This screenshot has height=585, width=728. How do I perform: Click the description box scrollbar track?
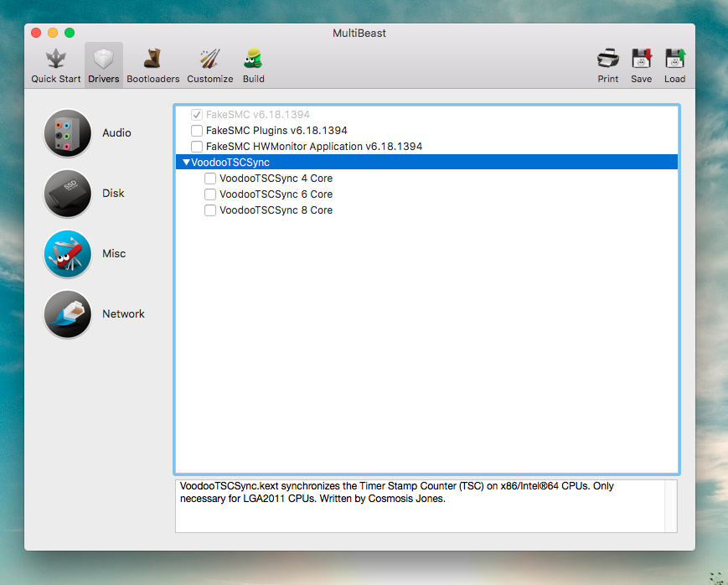pyautogui.click(x=671, y=506)
